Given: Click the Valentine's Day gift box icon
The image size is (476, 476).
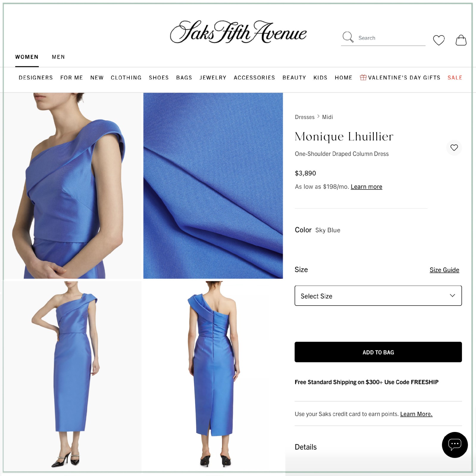Looking at the screenshot, I should point(363,77).
